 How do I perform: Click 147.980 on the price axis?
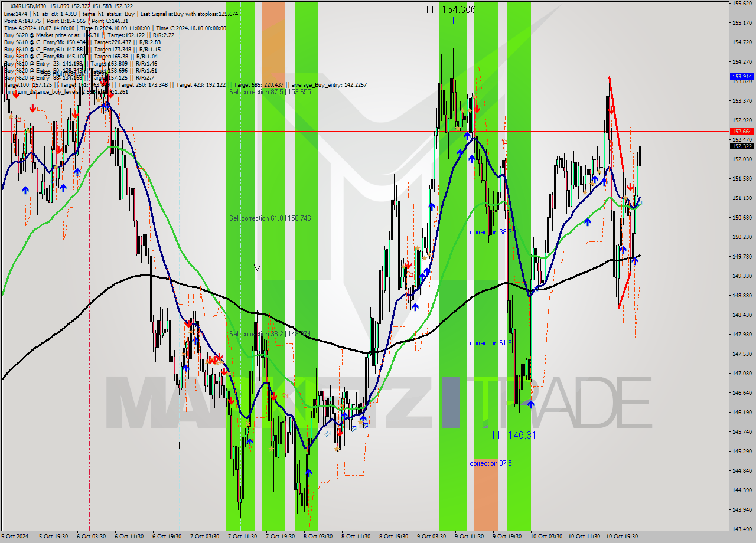(x=742, y=335)
